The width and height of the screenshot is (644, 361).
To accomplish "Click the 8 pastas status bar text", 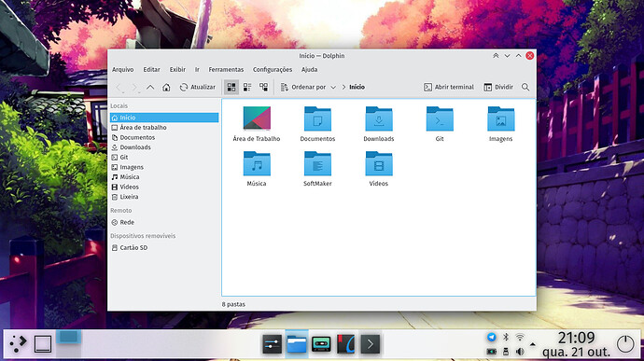I will pos(233,304).
